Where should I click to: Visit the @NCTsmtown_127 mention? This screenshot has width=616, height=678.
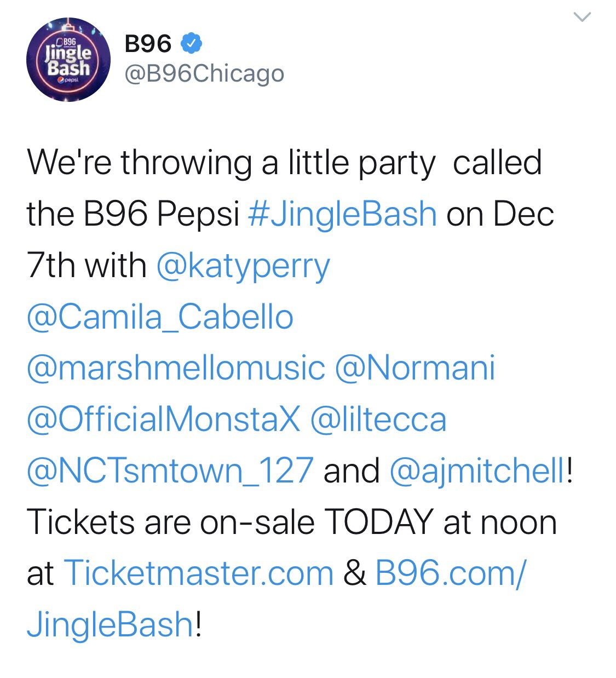click(x=170, y=470)
